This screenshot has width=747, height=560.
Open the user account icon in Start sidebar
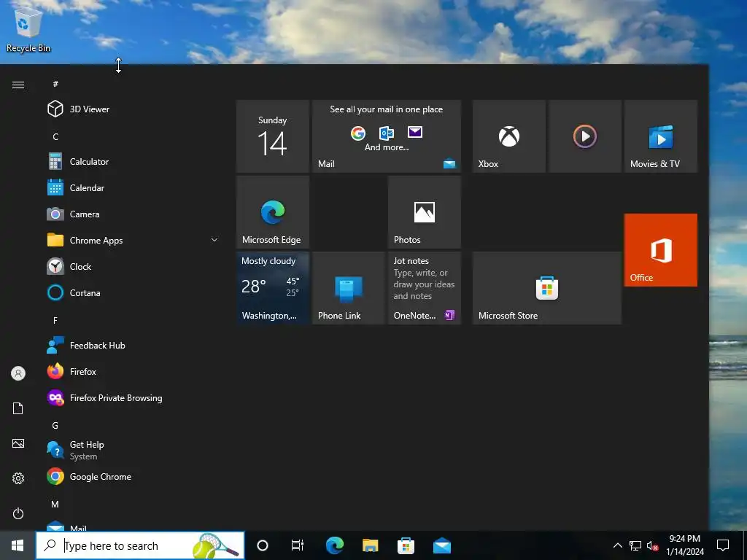click(18, 373)
